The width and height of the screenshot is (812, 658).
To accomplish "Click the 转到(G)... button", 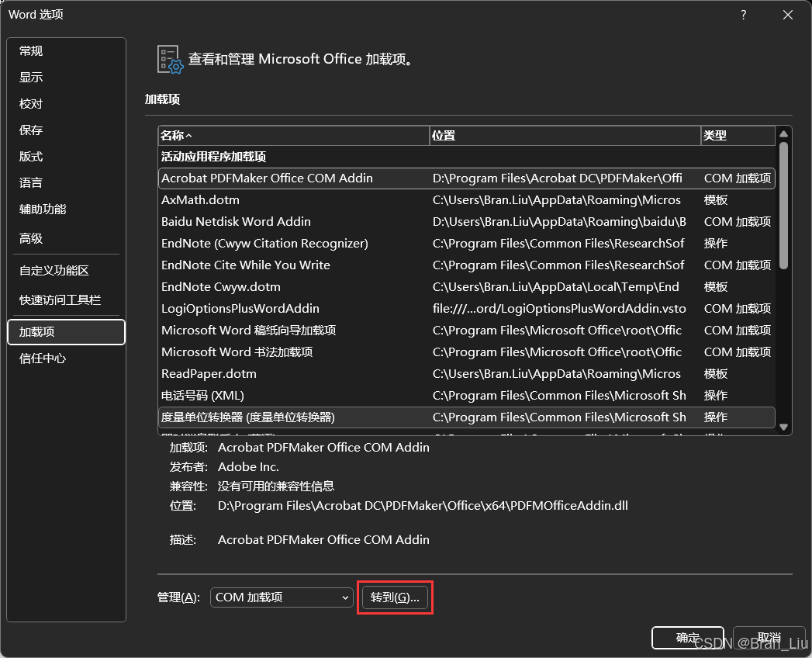I will pos(395,597).
